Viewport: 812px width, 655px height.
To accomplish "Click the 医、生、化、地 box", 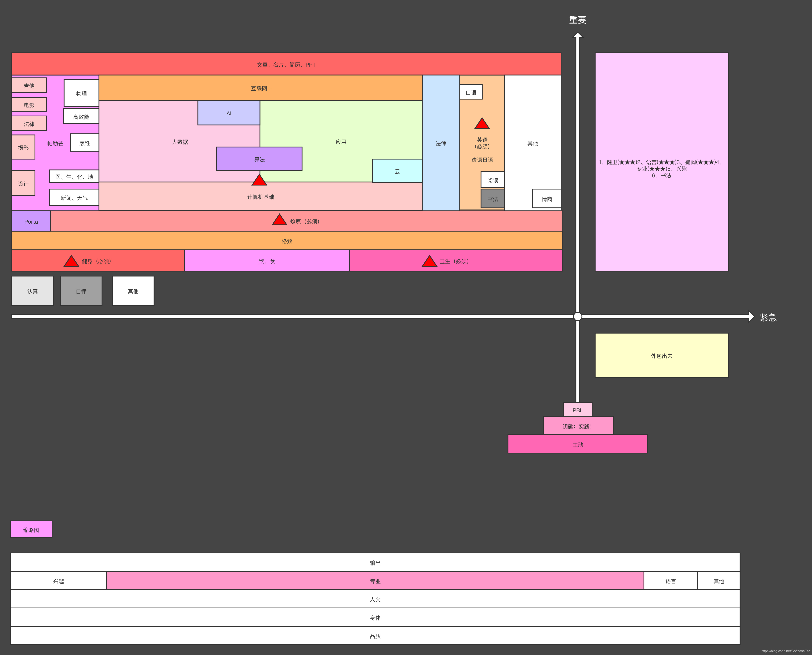I will coord(74,176).
